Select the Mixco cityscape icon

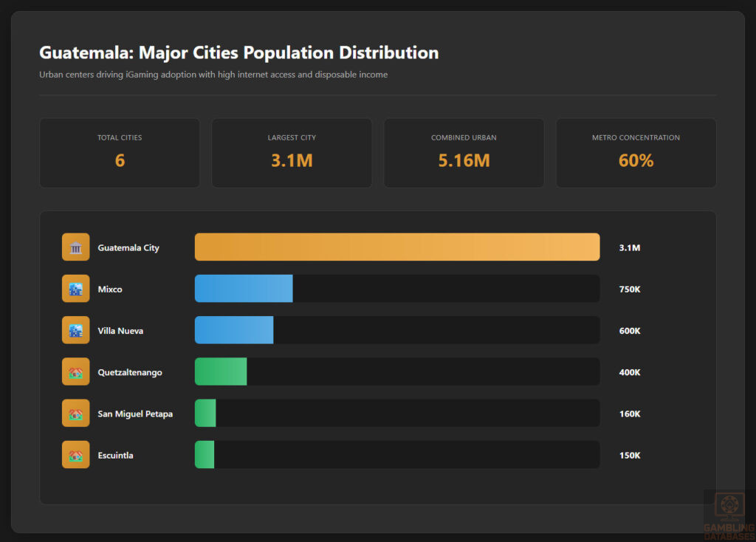75,288
